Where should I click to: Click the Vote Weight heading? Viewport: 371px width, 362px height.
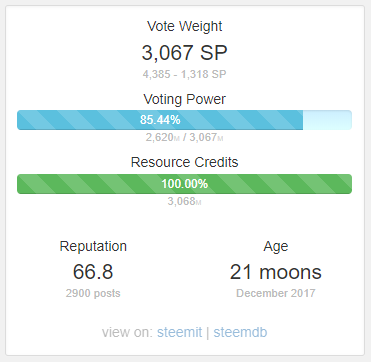point(185,26)
